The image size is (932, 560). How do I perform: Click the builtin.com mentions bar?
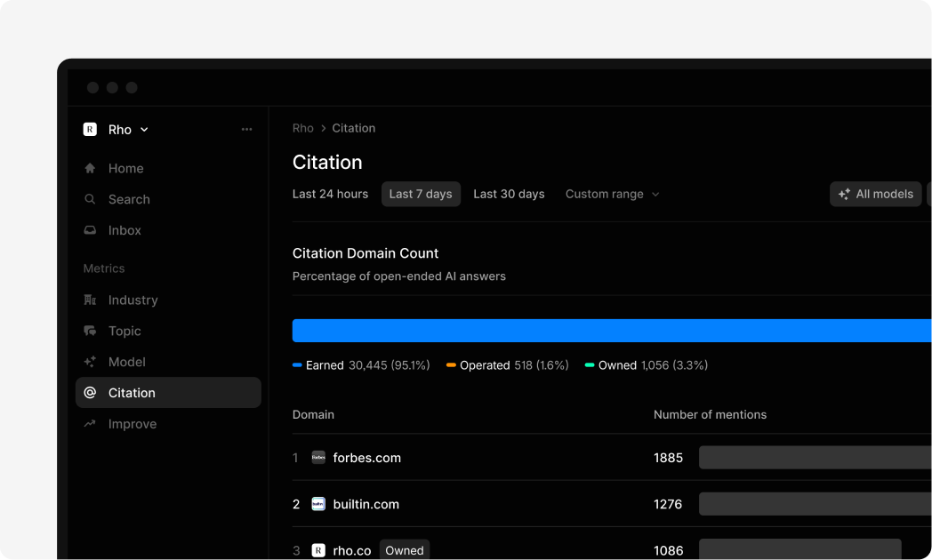(815, 504)
